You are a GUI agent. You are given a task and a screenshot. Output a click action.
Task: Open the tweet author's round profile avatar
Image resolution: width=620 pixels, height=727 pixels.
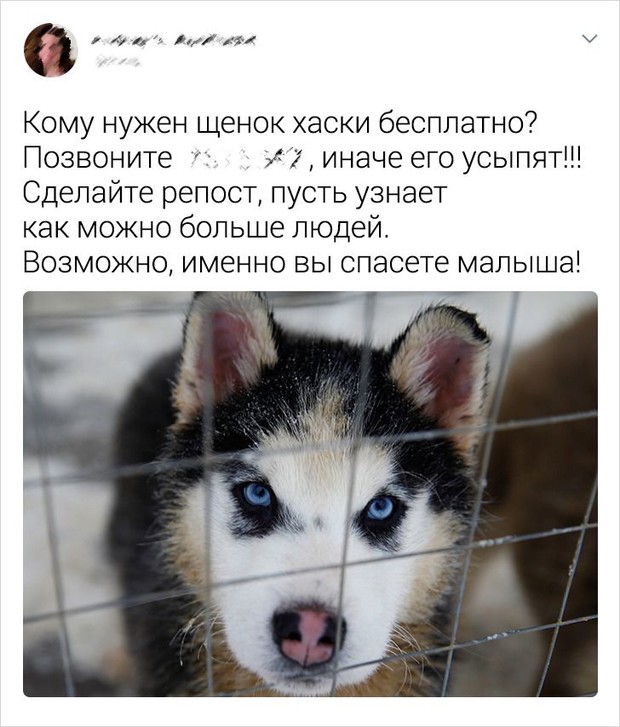tap(51, 50)
